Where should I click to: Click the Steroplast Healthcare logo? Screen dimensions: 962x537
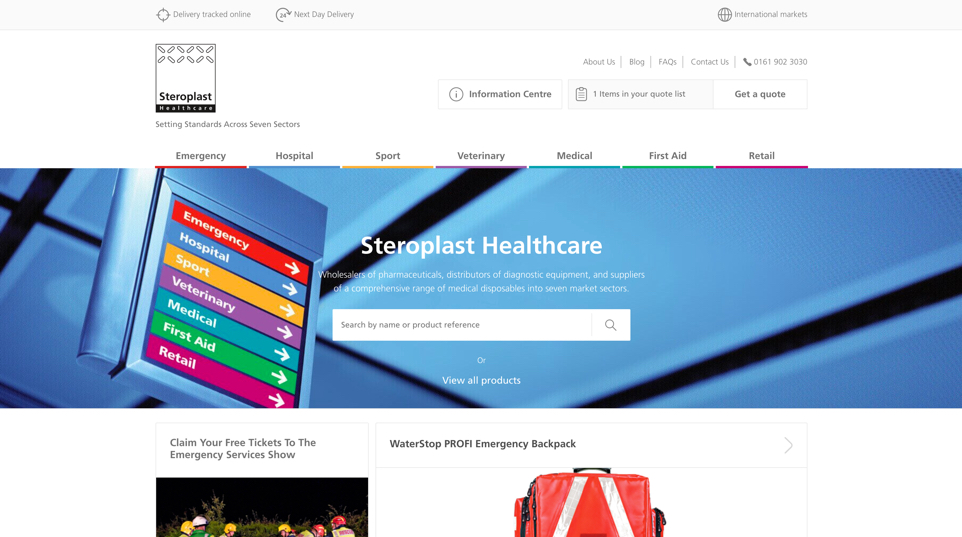click(185, 78)
